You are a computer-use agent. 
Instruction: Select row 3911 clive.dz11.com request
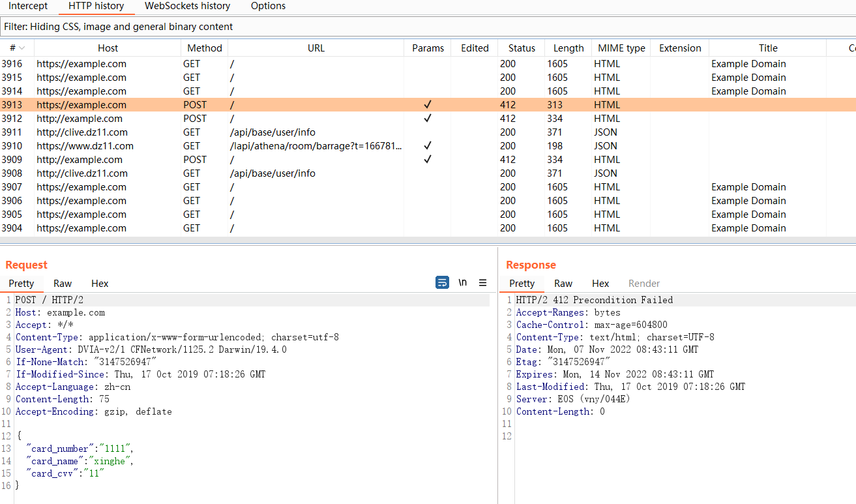coord(428,132)
